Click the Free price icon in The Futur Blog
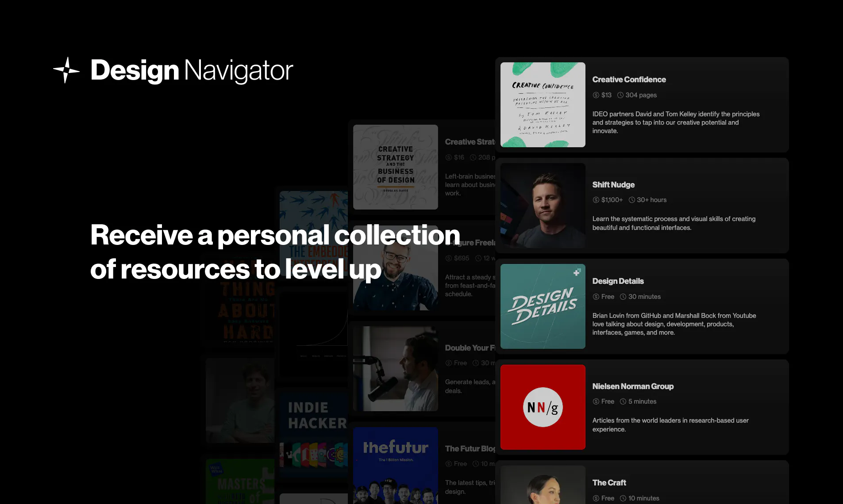 pyautogui.click(x=448, y=464)
